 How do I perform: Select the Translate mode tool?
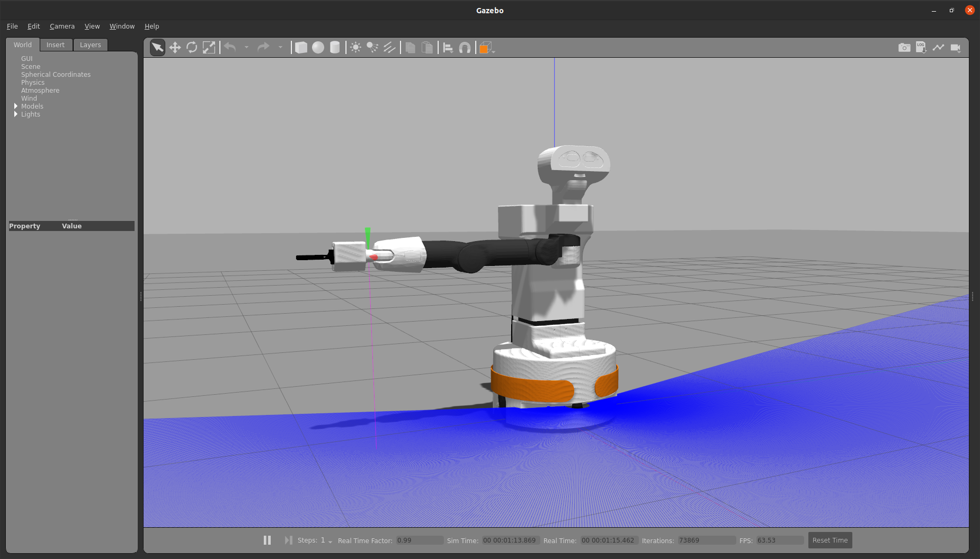click(x=175, y=47)
